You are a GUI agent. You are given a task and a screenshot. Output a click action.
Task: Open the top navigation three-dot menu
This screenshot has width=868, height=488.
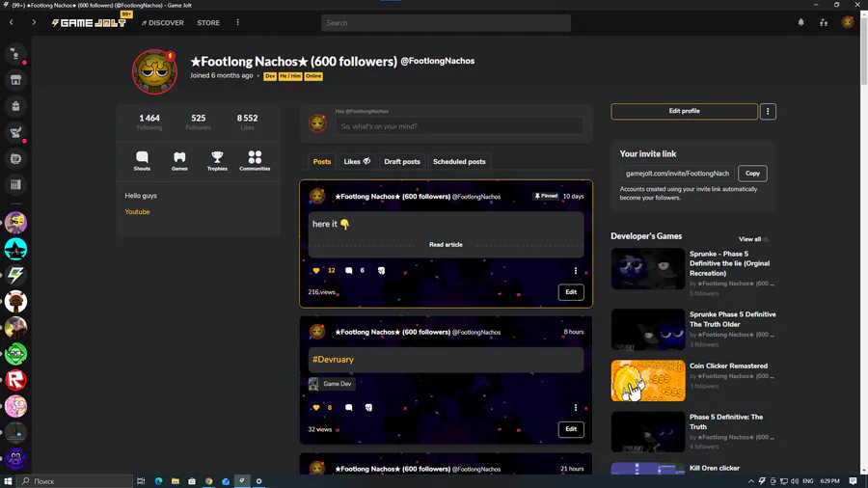(238, 23)
